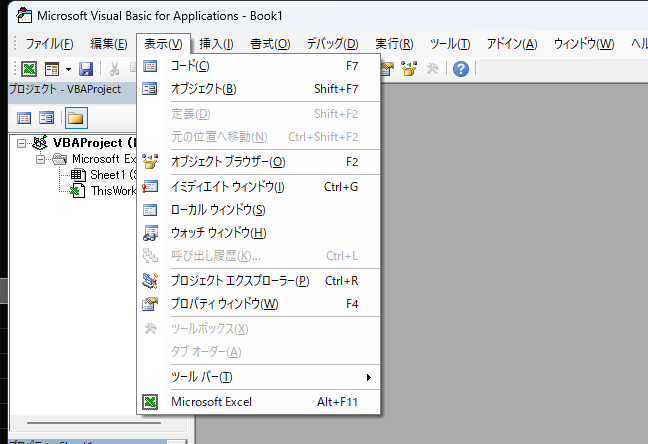Choose オブジェクト(B) from the View menu
648x444 pixels.
[x=259, y=89]
